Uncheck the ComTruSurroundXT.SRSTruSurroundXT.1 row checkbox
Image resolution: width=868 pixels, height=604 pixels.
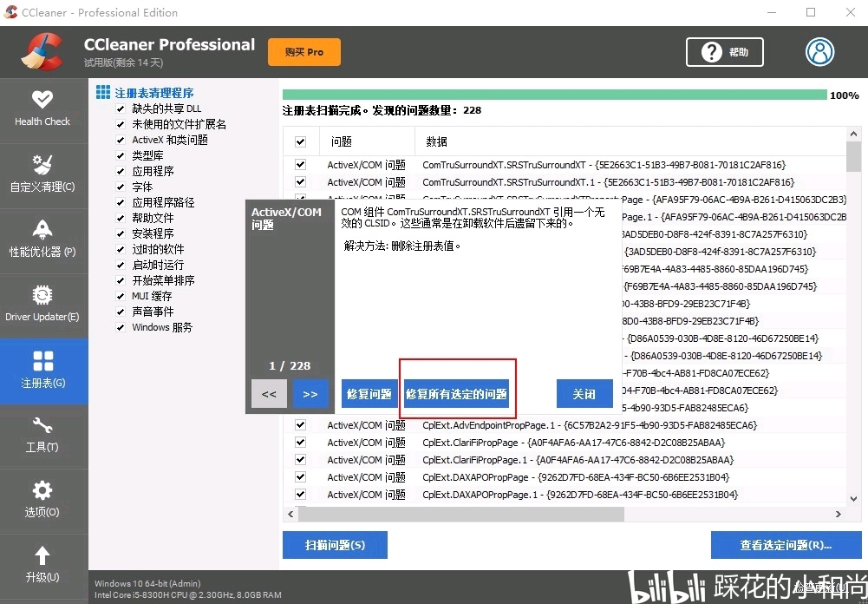click(301, 181)
